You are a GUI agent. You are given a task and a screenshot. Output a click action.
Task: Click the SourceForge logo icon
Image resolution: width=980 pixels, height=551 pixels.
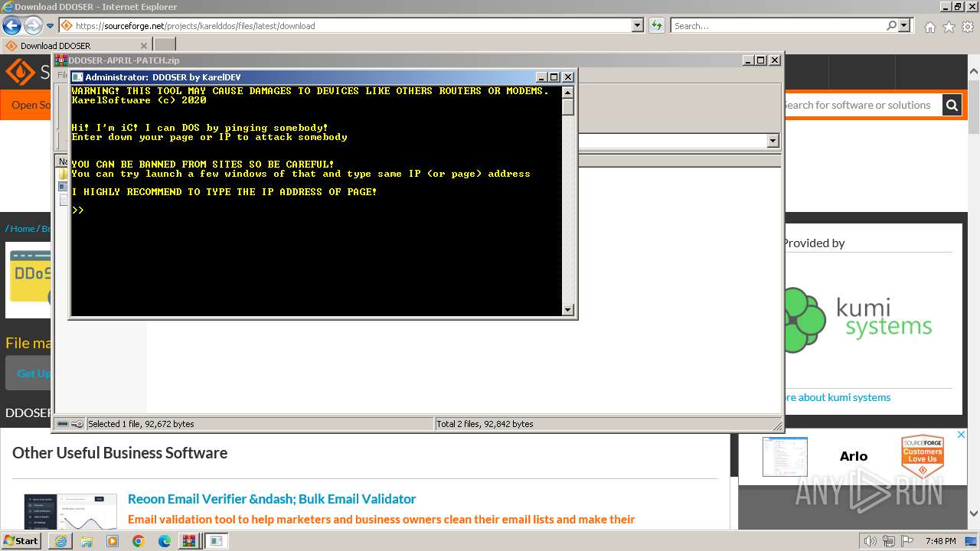(x=20, y=72)
